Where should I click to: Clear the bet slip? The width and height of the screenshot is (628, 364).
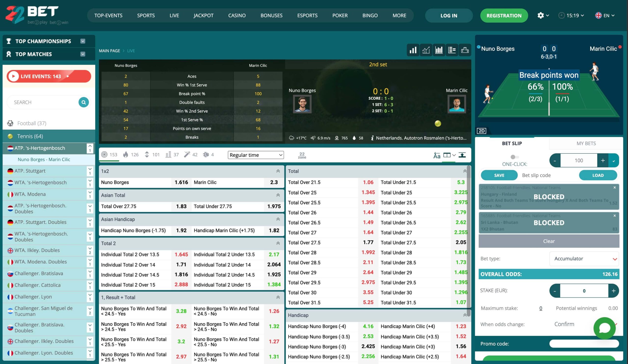coord(549,241)
